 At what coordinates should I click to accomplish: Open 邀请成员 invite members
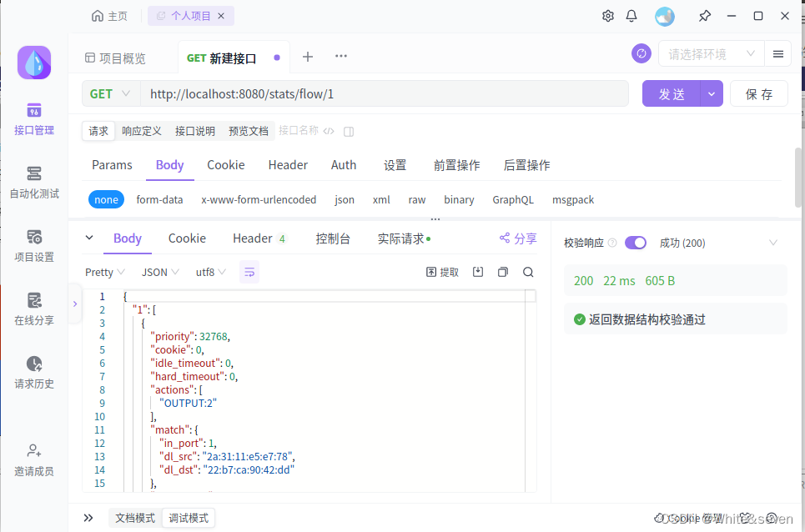[x=33, y=459]
